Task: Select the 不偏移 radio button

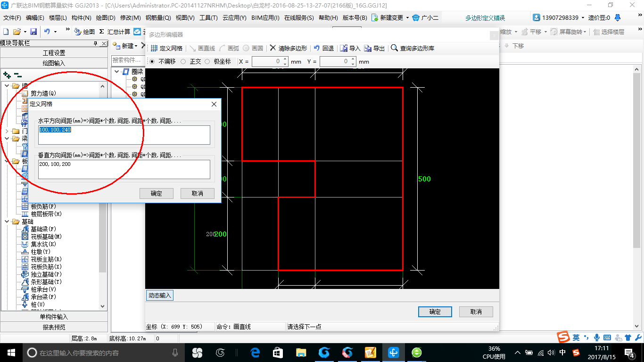Action: [x=151, y=61]
